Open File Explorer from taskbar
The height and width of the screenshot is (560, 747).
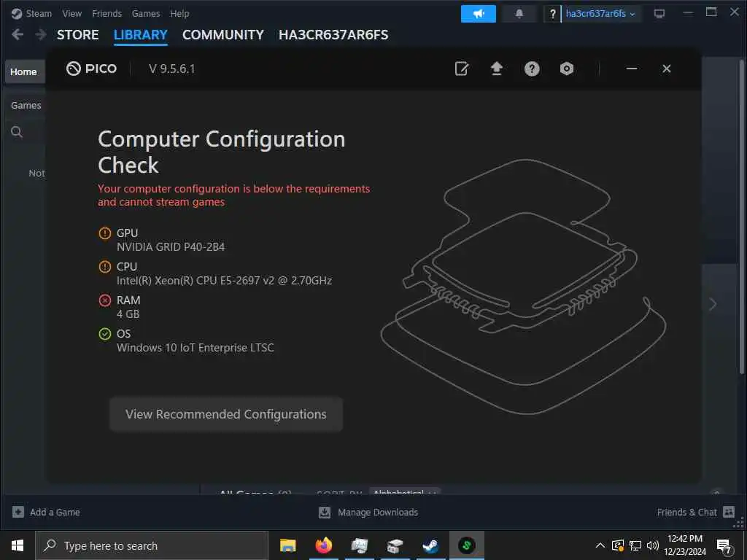pos(287,545)
